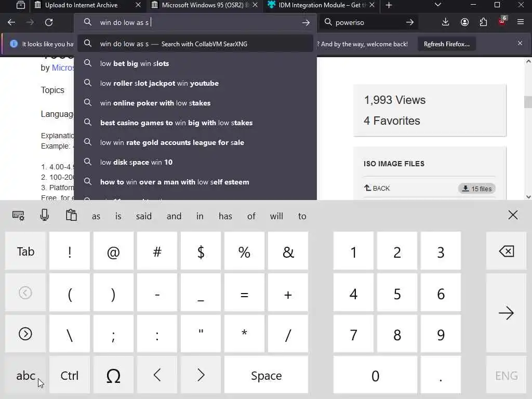
Task: Expand the list all tabs dropdown
Action: click(438, 5)
